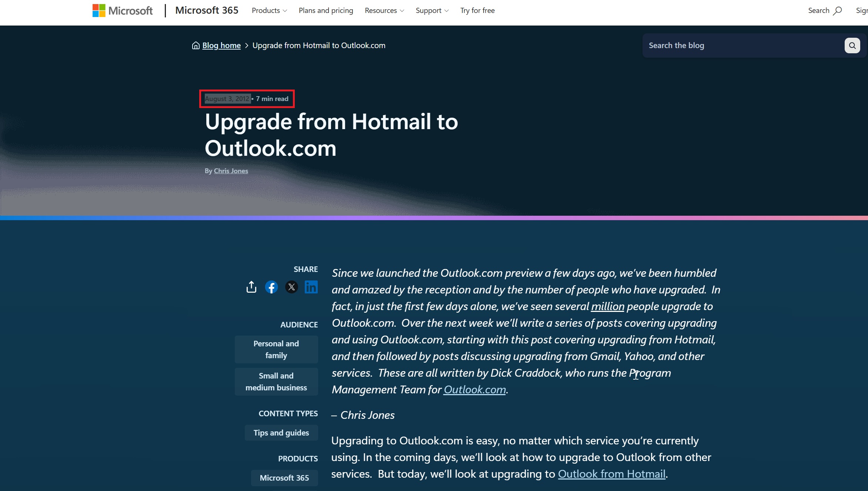Click the Search the blog input field
This screenshot has width=868, height=491.
point(744,46)
